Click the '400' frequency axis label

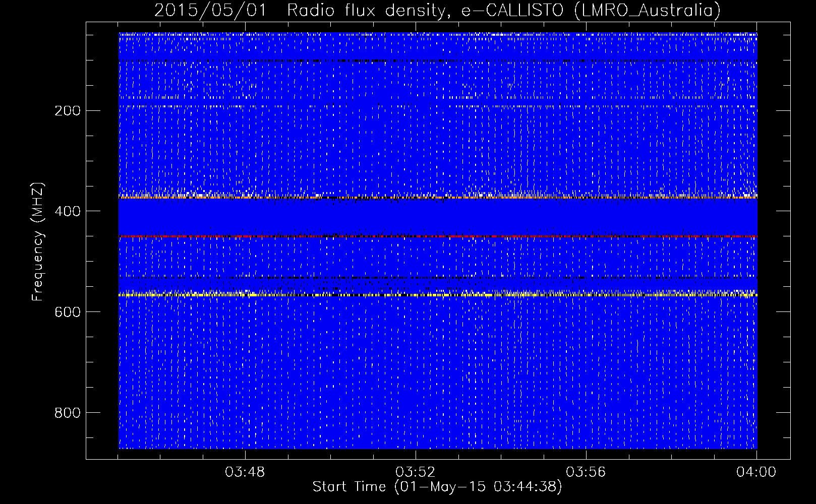pyautogui.click(x=68, y=212)
